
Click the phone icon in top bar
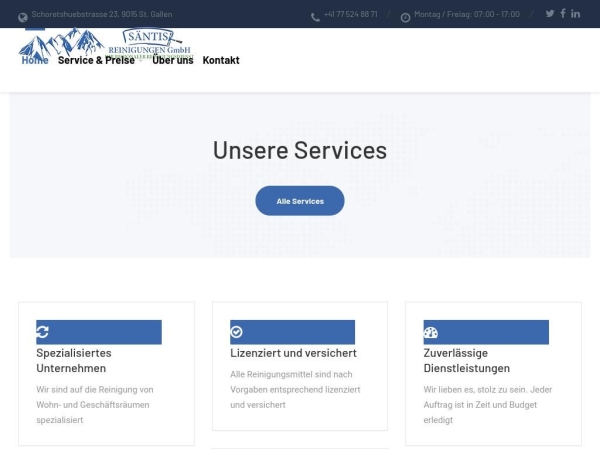point(315,16)
